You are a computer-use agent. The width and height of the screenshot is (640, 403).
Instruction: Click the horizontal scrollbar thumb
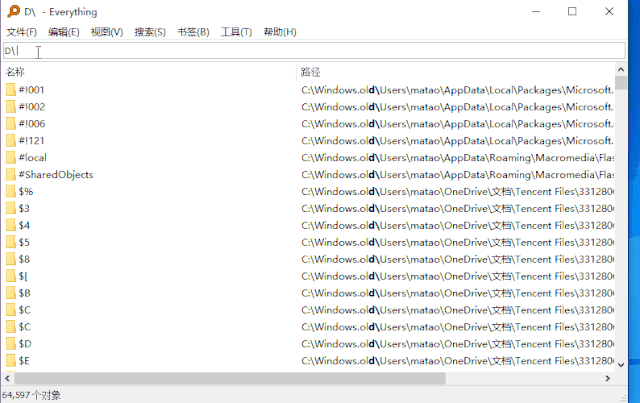[x=230, y=379]
